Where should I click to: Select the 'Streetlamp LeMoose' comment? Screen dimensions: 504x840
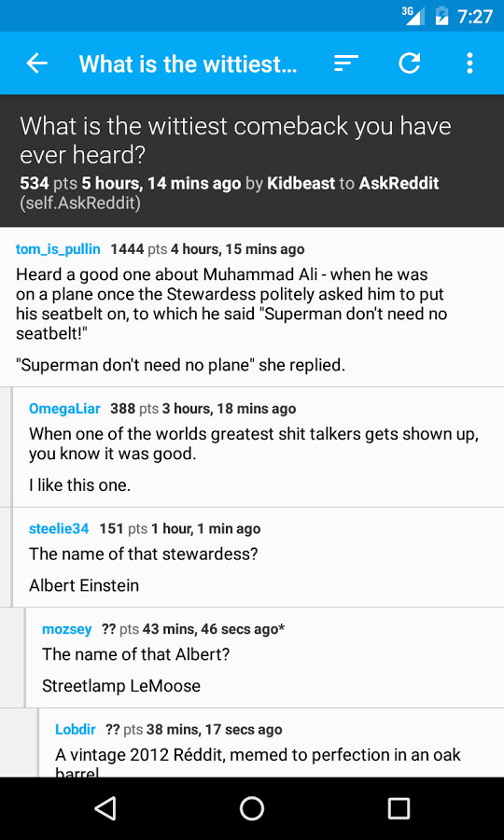121,686
